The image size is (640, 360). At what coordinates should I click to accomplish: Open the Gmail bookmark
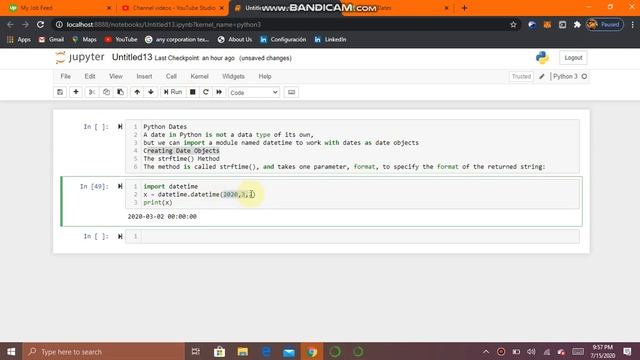(x=51, y=40)
